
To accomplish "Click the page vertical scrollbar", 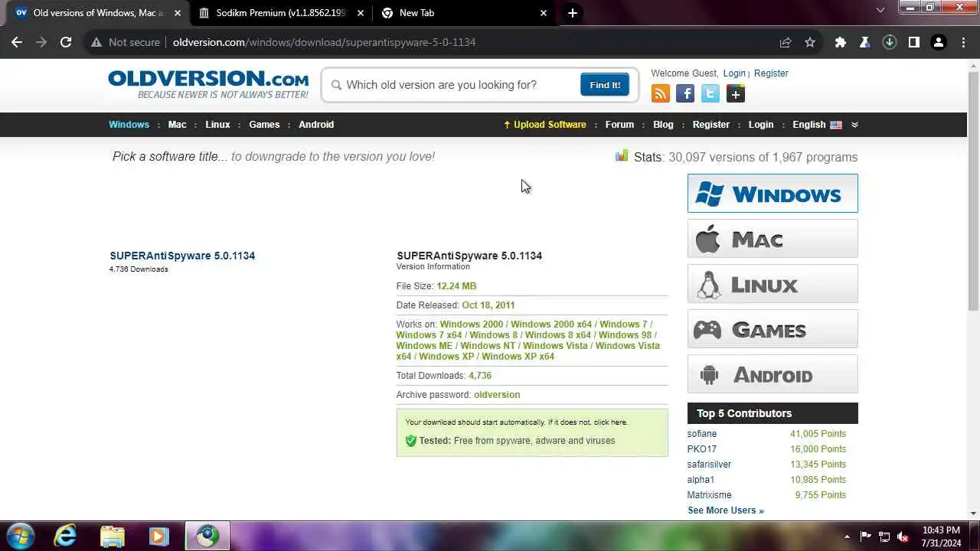I will (x=973, y=191).
